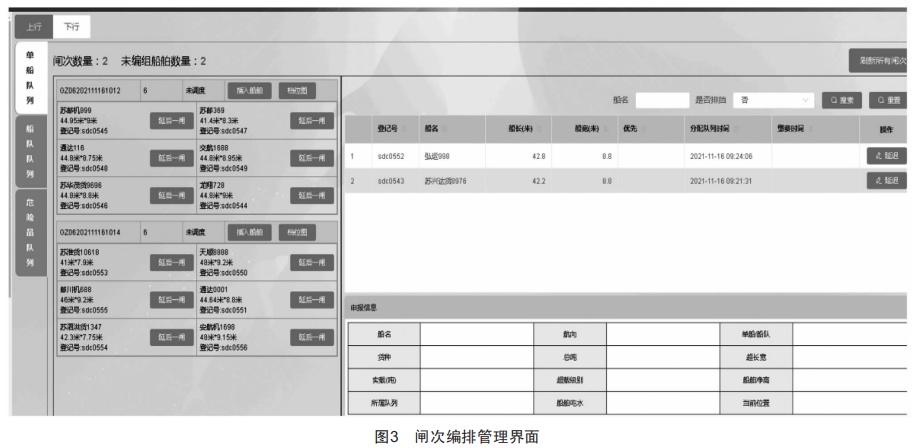This screenshot has width=920, height=448.
Task: Open the 危险品队列 side tab
Action: click(x=29, y=232)
